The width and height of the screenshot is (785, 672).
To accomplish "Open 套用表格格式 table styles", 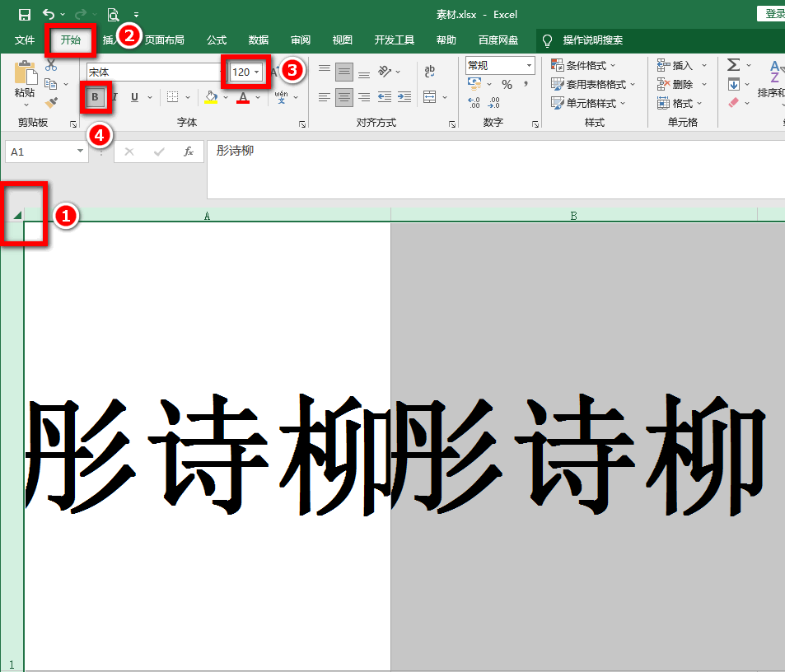I will pos(593,84).
